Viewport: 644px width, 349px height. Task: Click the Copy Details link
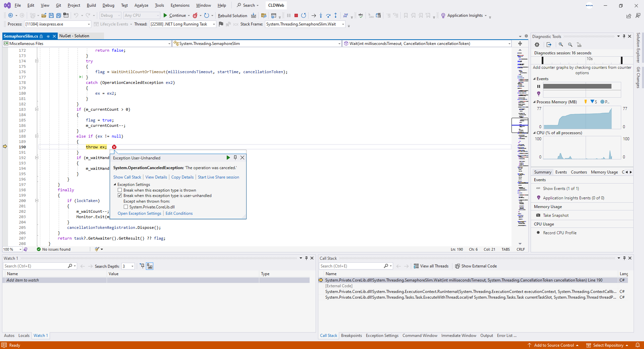(182, 177)
